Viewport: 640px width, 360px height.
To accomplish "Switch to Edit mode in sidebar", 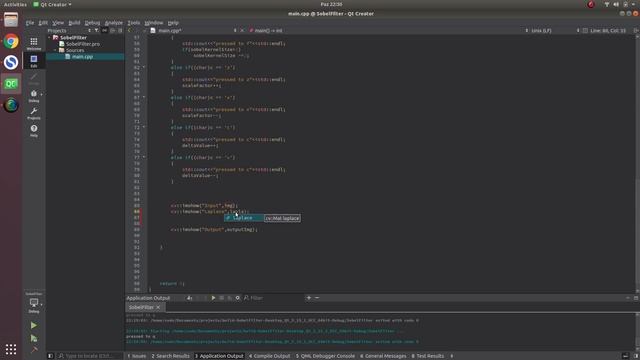I will click(34, 60).
